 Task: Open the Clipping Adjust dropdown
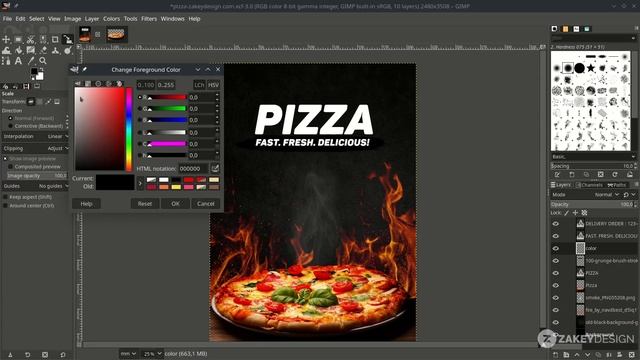pos(36,149)
